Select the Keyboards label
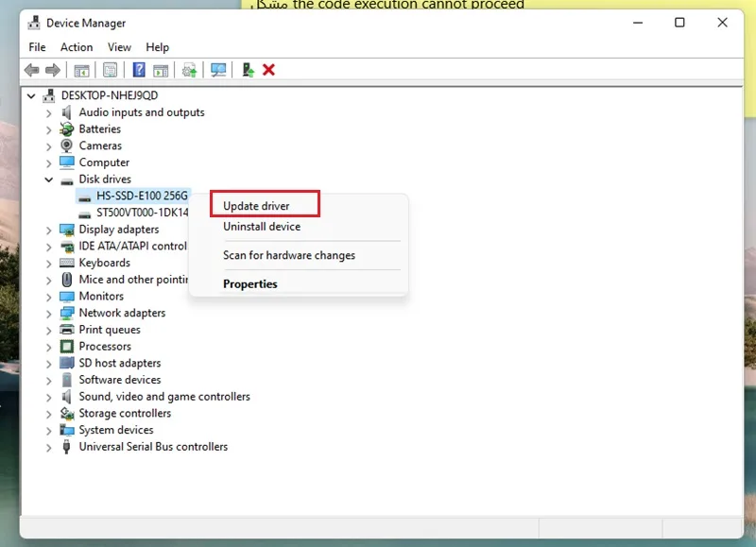Screen dimensions: 756x547 click(x=105, y=263)
